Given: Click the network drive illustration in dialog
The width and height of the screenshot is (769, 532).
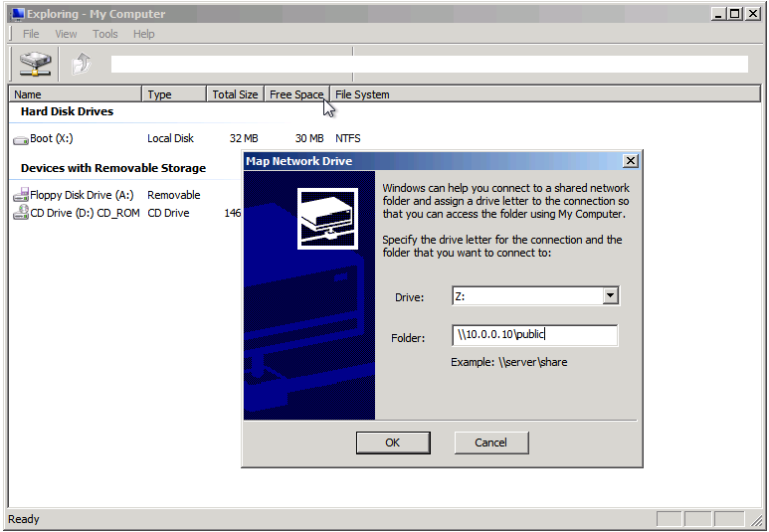Looking at the screenshot, I should 327,219.
